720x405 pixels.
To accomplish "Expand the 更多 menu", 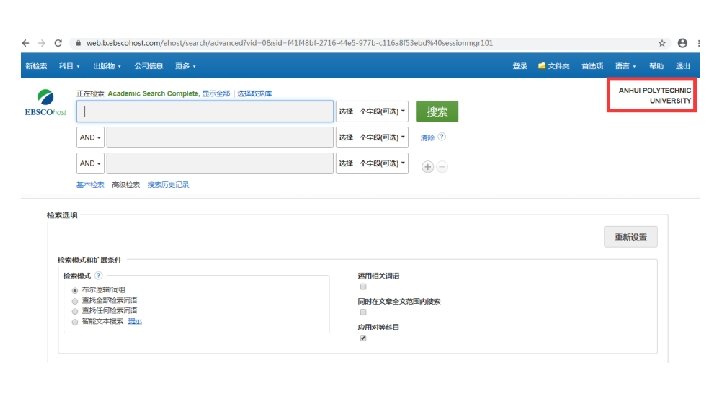I will [x=185, y=66].
